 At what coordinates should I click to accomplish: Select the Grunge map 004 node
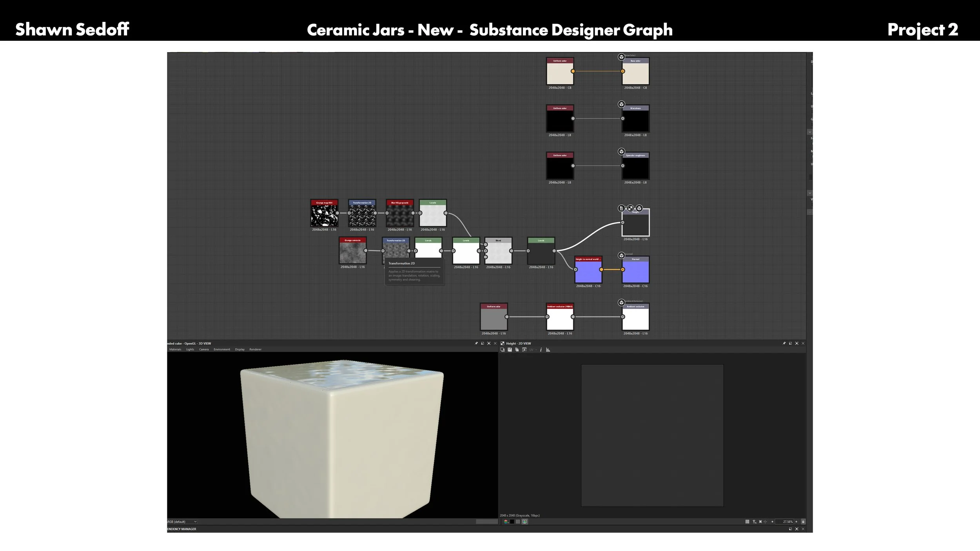coord(324,213)
